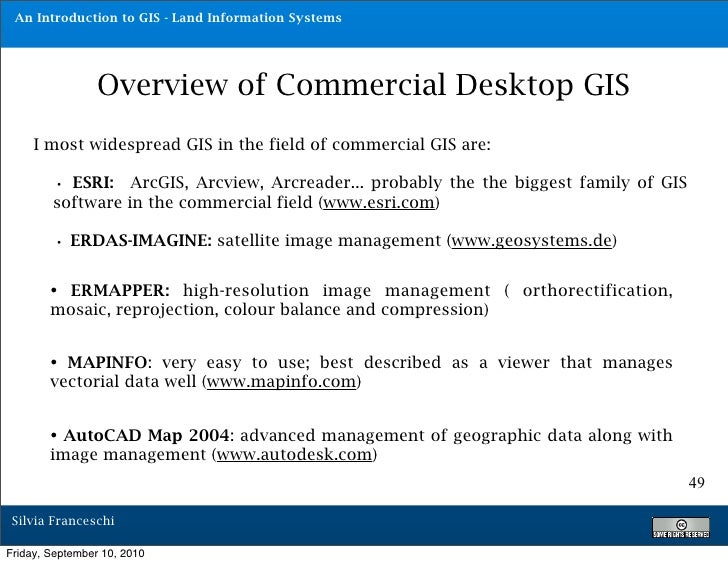Click the text 'ArcGIS, Arcview, Arcreader...'
Image resolution: width=728 pixels, height=564 pixels.
(247, 182)
